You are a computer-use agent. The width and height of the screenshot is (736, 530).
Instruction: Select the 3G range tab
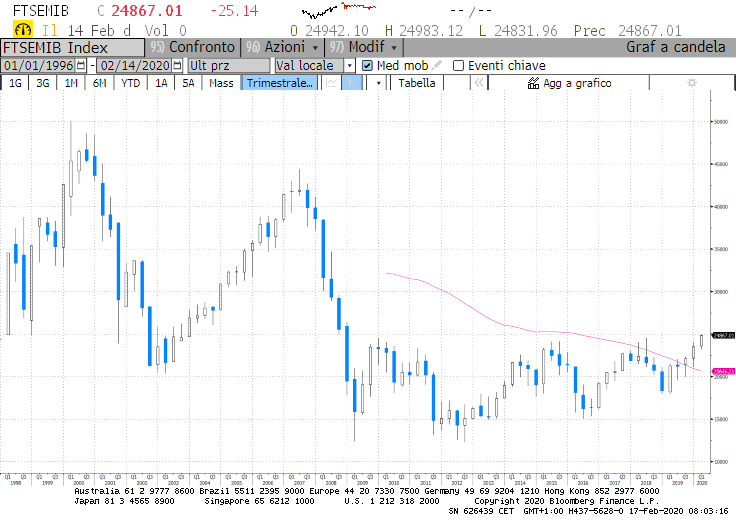tap(43, 83)
